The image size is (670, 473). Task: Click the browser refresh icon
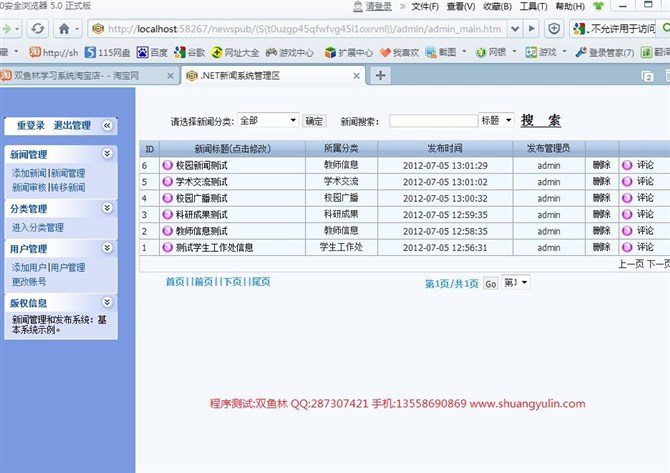[x=37, y=29]
